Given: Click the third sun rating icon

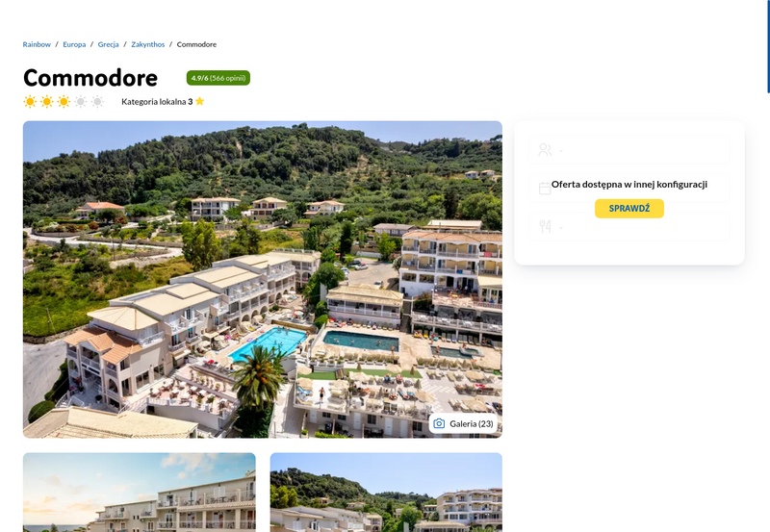Looking at the screenshot, I should [64, 102].
